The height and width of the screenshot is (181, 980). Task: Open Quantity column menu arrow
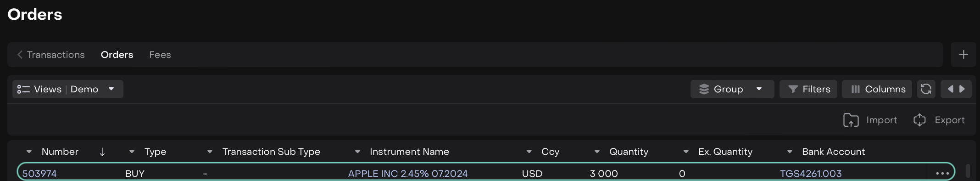pos(597,152)
